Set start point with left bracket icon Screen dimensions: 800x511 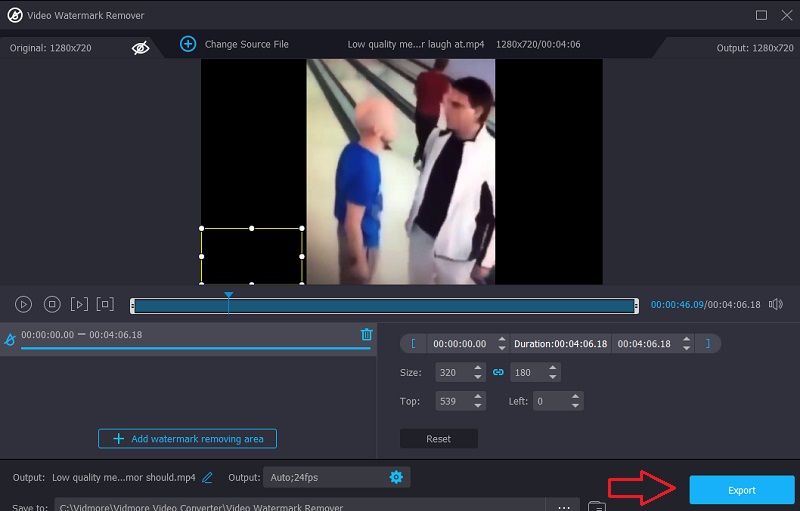click(412, 343)
